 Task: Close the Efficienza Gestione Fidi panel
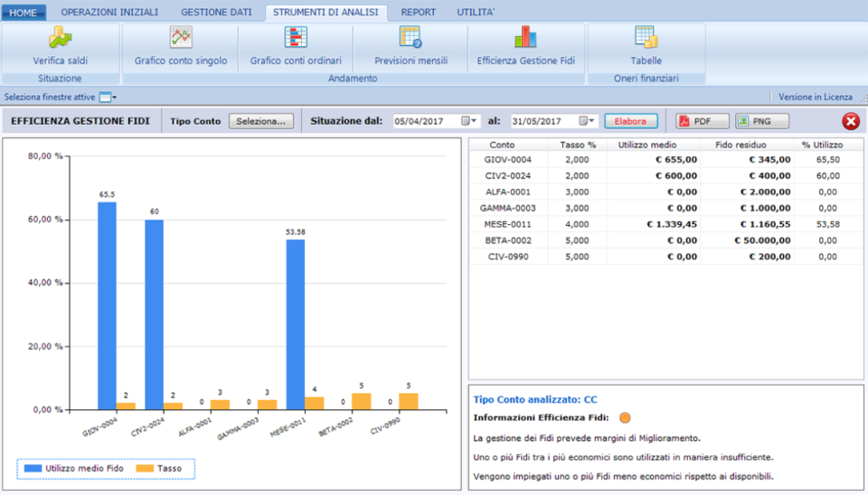(x=850, y=121)
